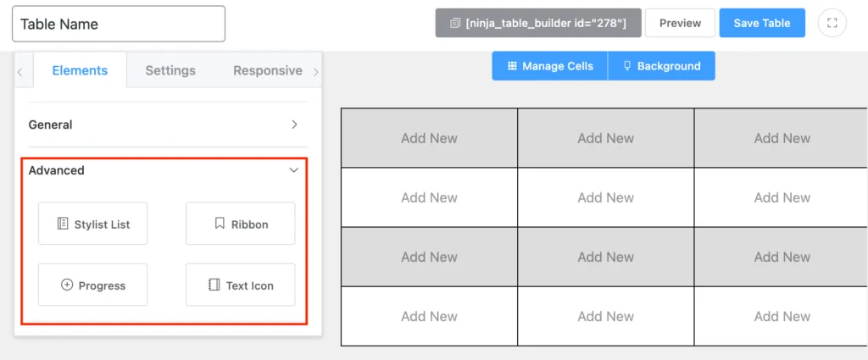Viewport: 868px width, 360px height.
Task: Click the fullscreen expand icon
Action: tap(832, 23)
